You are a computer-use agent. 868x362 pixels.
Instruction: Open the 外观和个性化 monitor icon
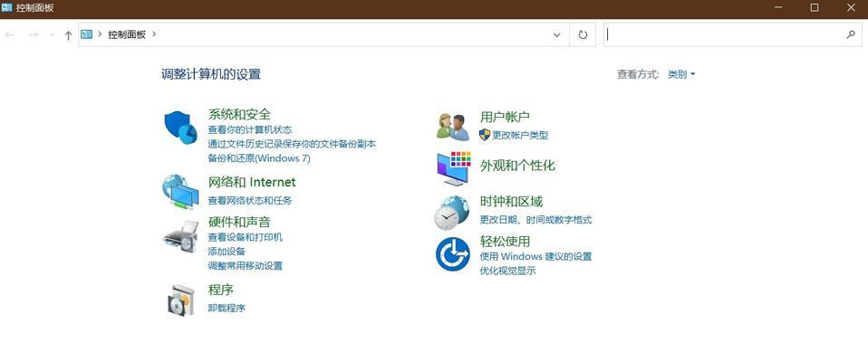point(454,168)
